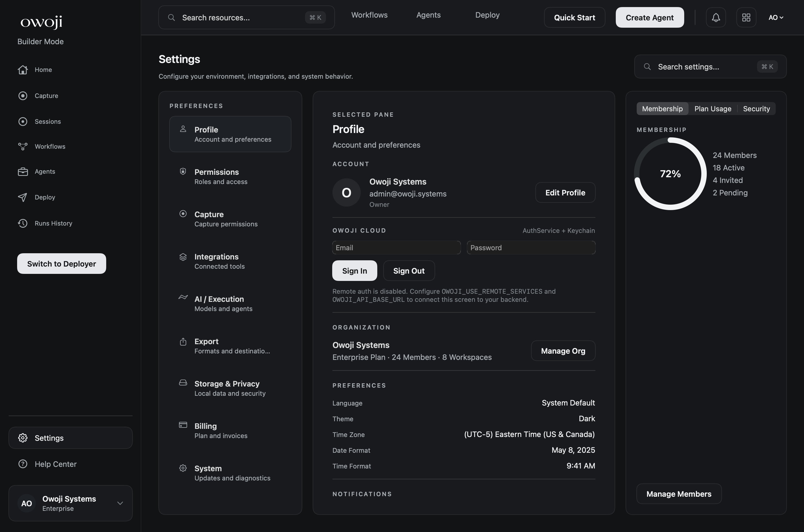Select the Security tab
The width and height of the screenshot is (804, 532).
[756, 109]
